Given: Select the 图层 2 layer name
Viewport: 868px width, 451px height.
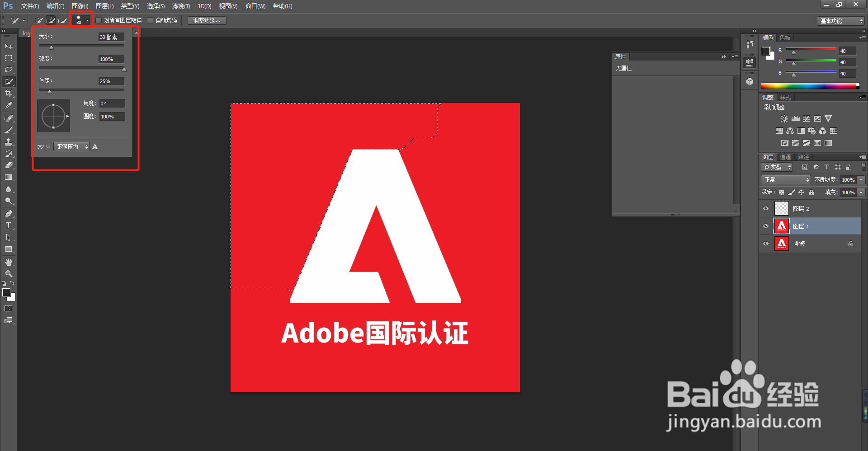Looking at the screenshot, I should [801, 209].
